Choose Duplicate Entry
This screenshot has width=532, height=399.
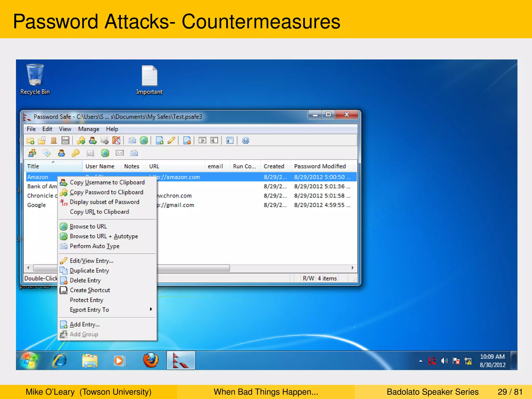tap(107, 271)
